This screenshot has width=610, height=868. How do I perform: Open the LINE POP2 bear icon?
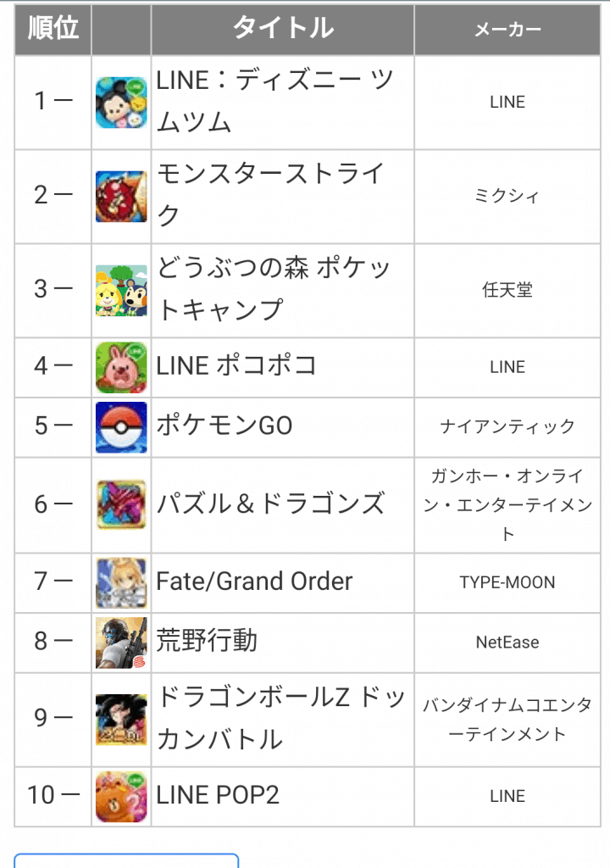click(121, 797)
